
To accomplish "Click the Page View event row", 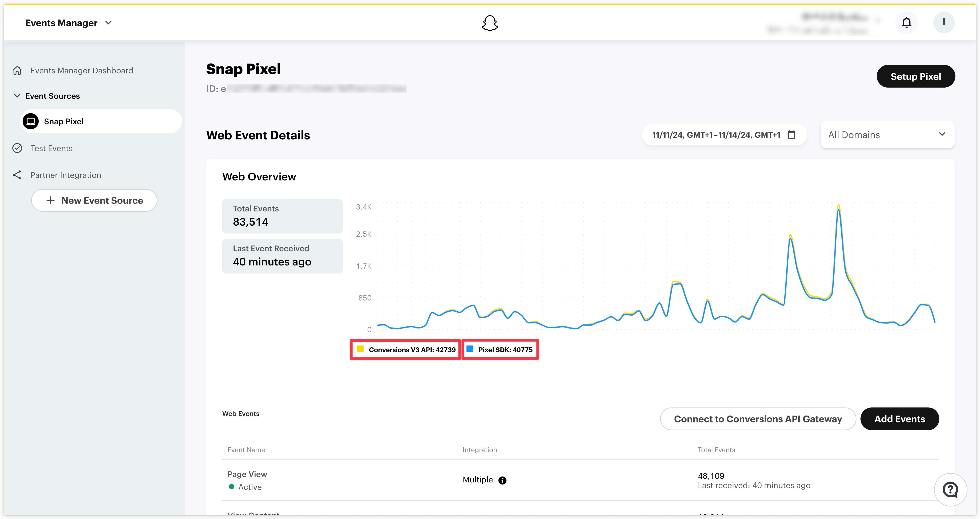I will tap(580, 480).
